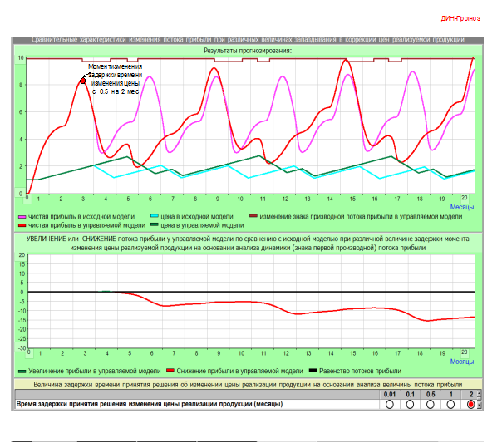
Task: Click cyan swatch for цена в исходной модели
Action: pos(154,215)
